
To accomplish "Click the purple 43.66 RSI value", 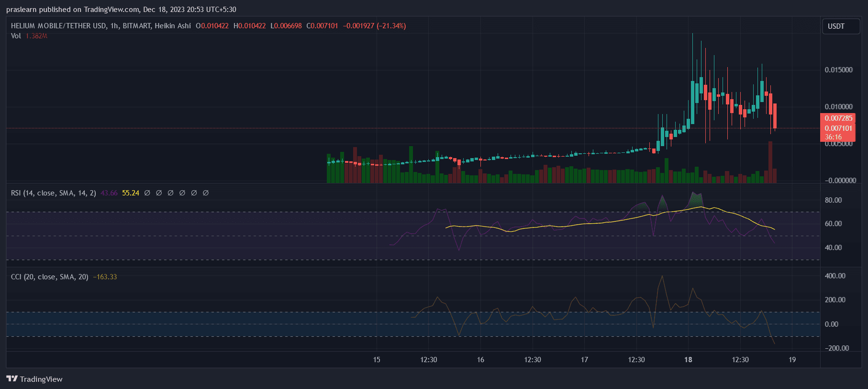I will [109, 193].
